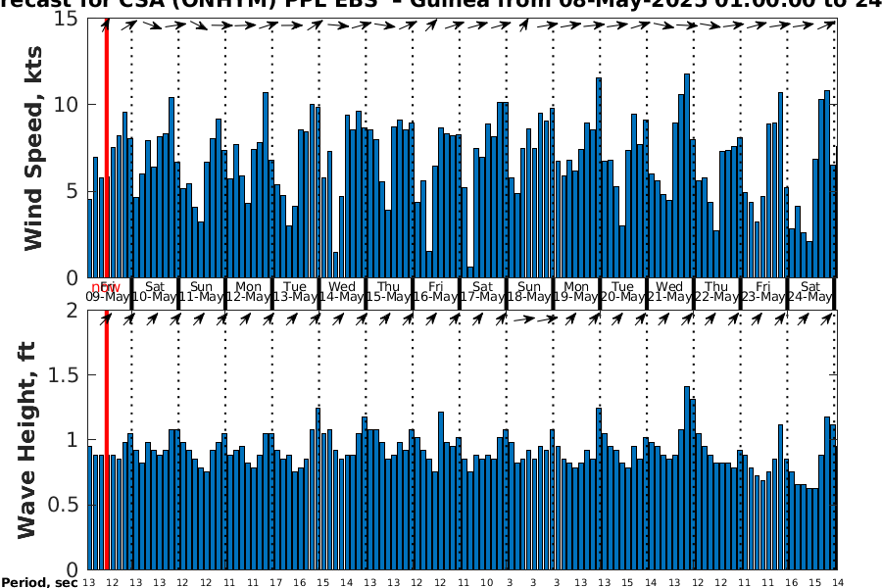
Task: Select the 'Sat 24-May' date label
Action: tap(809, 291)
